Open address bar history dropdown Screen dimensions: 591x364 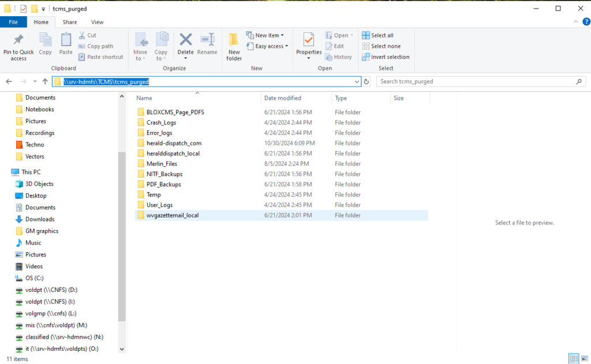click(358, 81)
